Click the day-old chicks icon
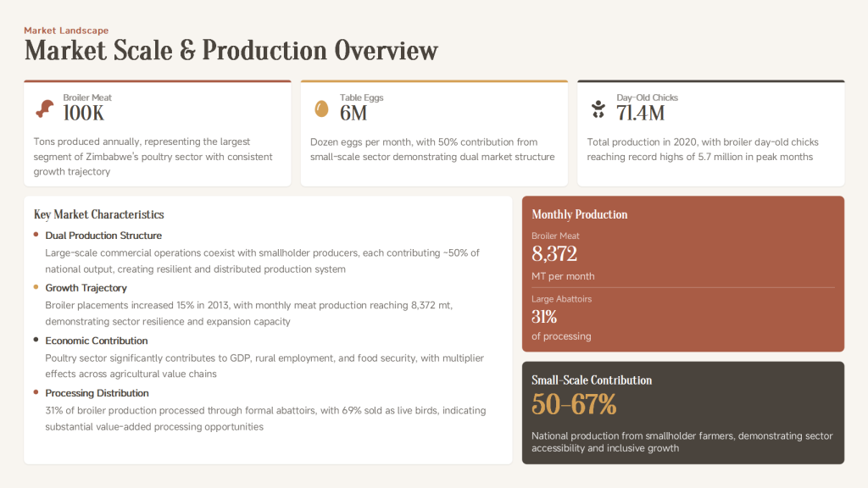868x488 pixels. pos(598,108)
